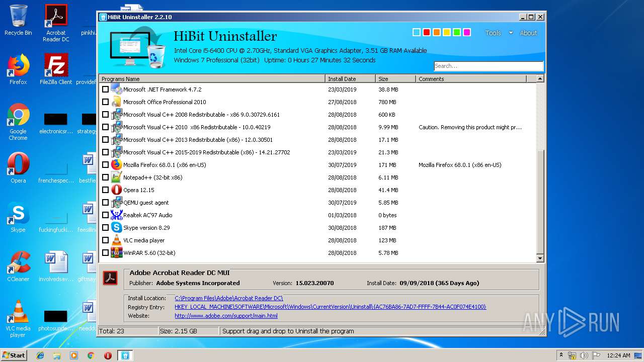
Task: Open the adobe.com support website link
Action: (226, 316)
